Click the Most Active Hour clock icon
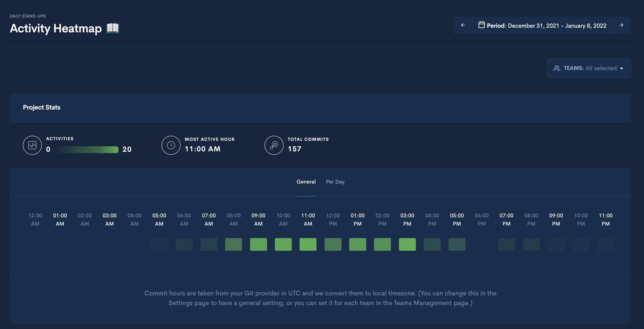The height and width of the screenshot is (329, 644). click(x=171, y=145)
